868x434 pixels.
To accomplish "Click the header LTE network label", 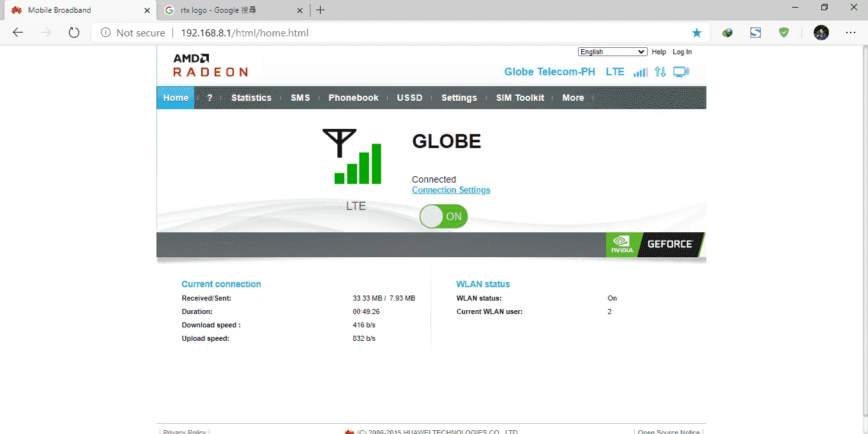I will tap(615, 71).
